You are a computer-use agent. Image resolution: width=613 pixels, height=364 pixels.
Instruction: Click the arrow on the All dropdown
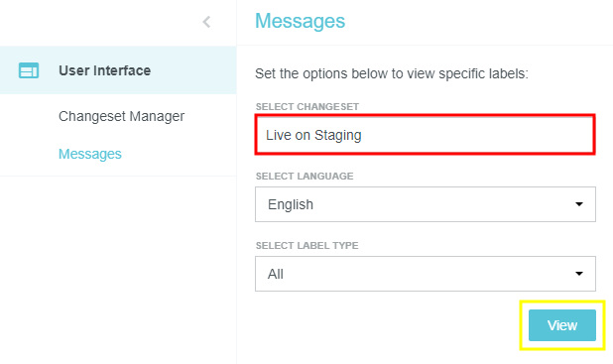click(x=579, y=274)
